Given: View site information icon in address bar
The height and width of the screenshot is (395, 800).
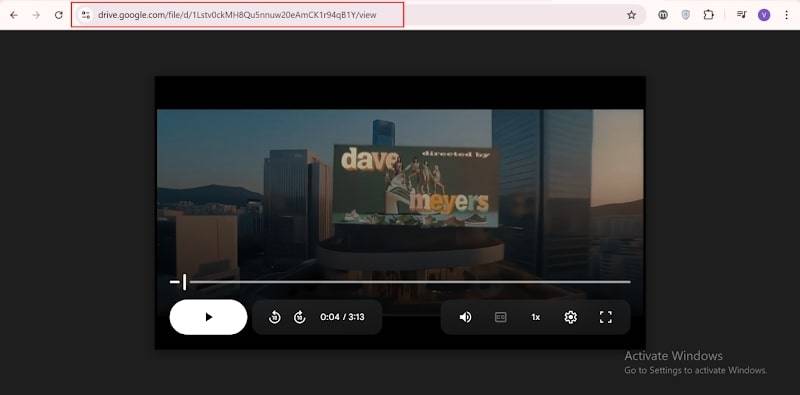Looking at the screenshot, I should click(86, 15).
